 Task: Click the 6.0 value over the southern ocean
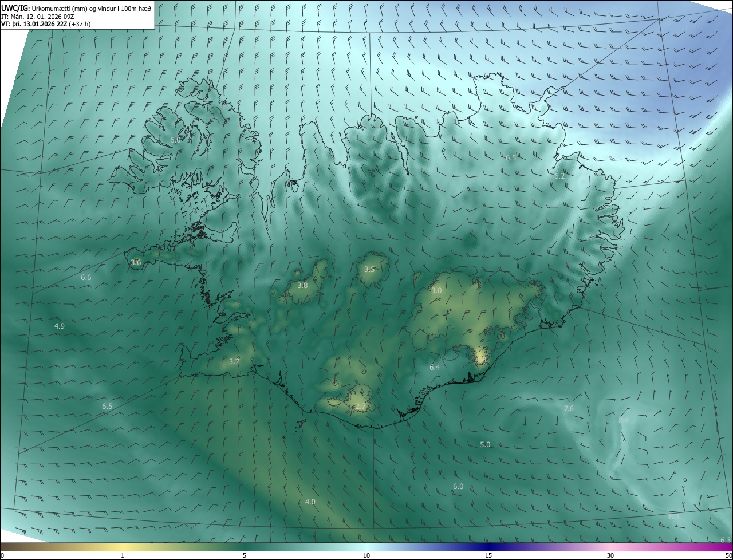click(458, 487)
